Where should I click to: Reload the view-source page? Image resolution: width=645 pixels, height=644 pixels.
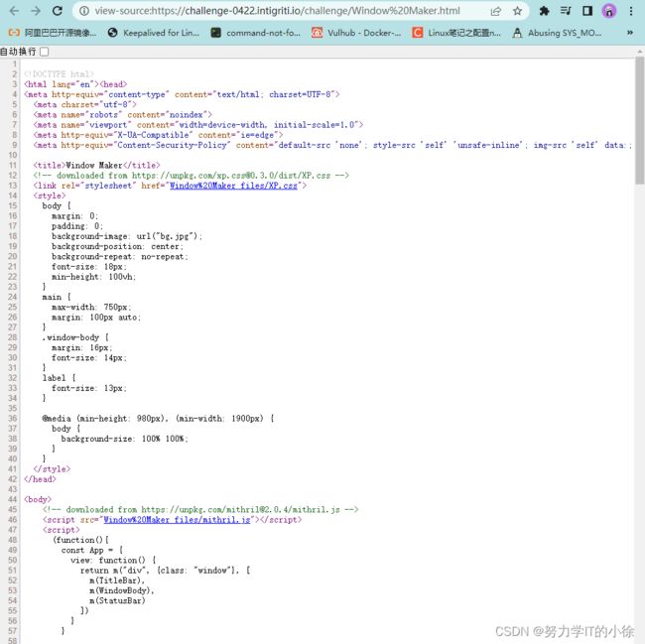[x=58, y=11]
